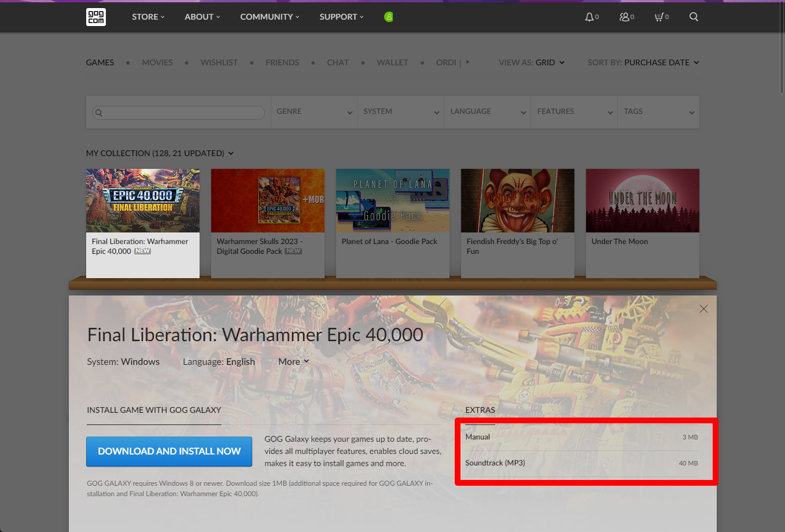The height and width of the screenshot is (532, 785).
Task: Expand the More options dropdown
Action: (x=294, y=361)
